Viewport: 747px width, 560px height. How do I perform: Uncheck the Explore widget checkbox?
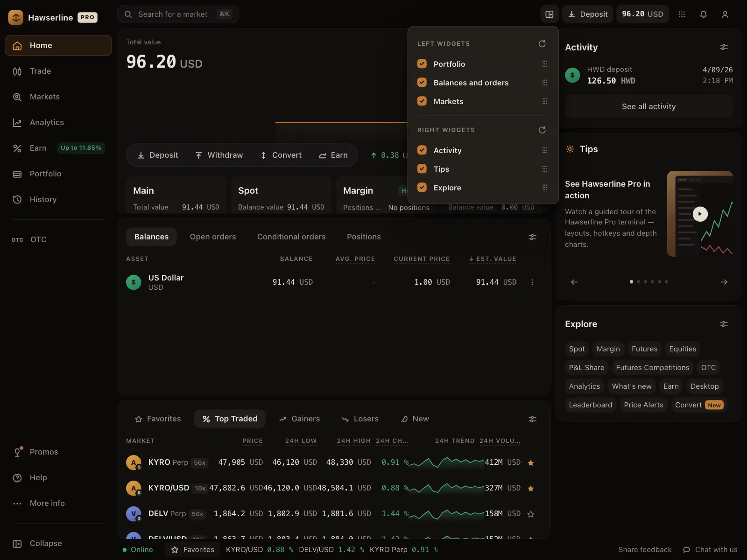tap(422, 188)
